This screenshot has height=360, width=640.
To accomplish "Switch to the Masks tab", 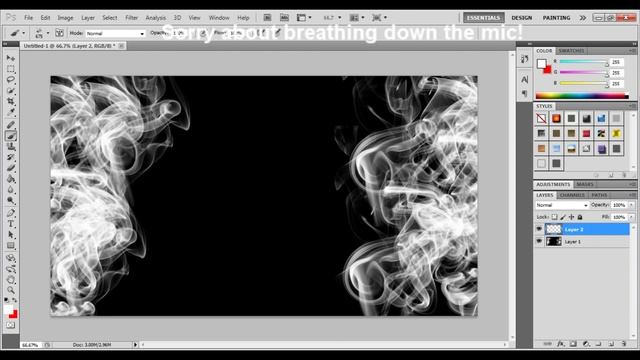I will [x=585, y=184].
